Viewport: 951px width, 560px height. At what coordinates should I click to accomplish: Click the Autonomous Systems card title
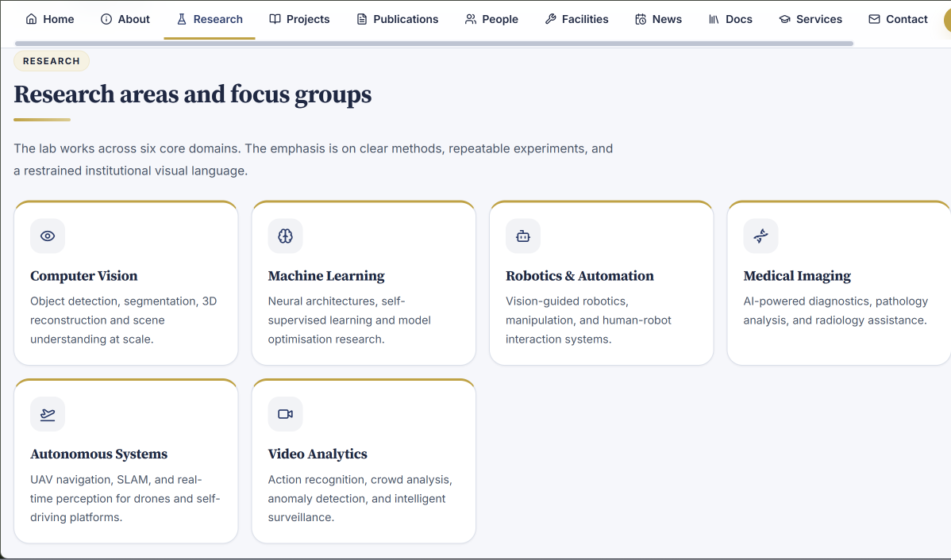pyautogui.click(x=99, y=454)
